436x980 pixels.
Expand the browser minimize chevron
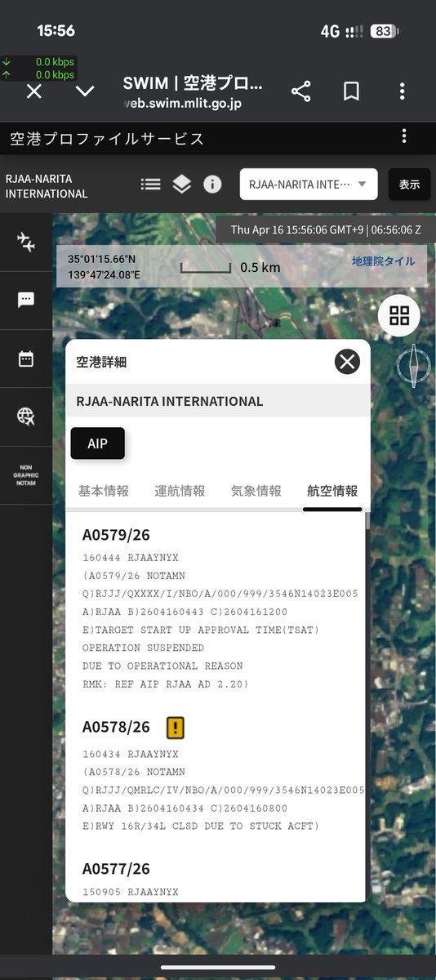85,91
